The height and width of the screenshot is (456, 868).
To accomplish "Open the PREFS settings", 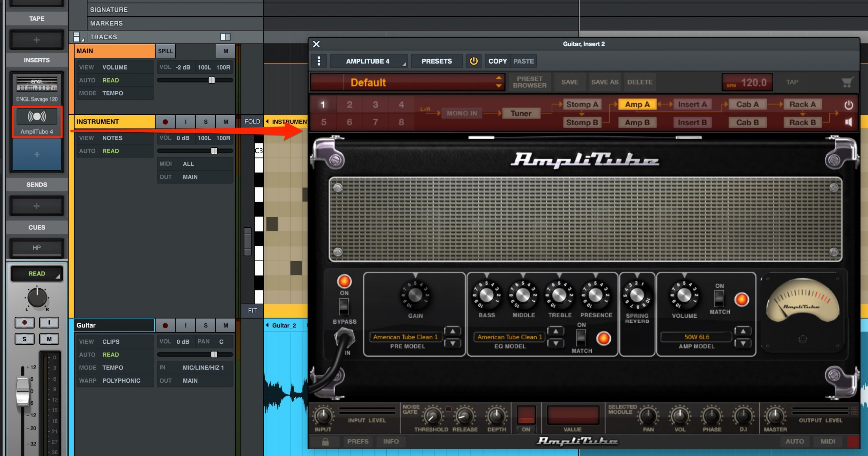I will 358,441.
